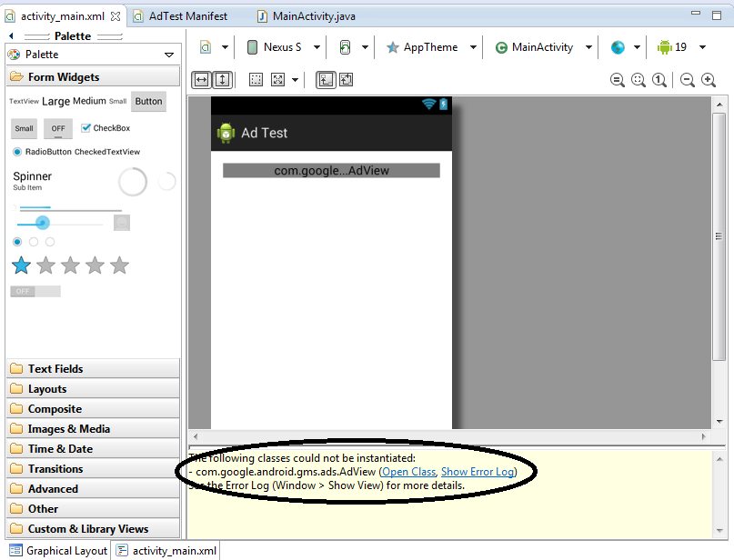734x560 pixels.
Task: Click the Nexus S device icon
Action: coord(252,47)
